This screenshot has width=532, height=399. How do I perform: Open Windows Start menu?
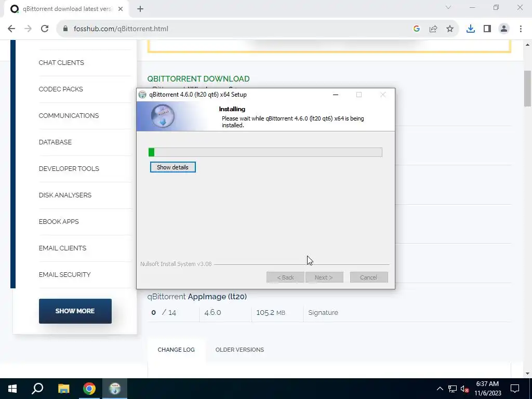(x=12, y=389)
